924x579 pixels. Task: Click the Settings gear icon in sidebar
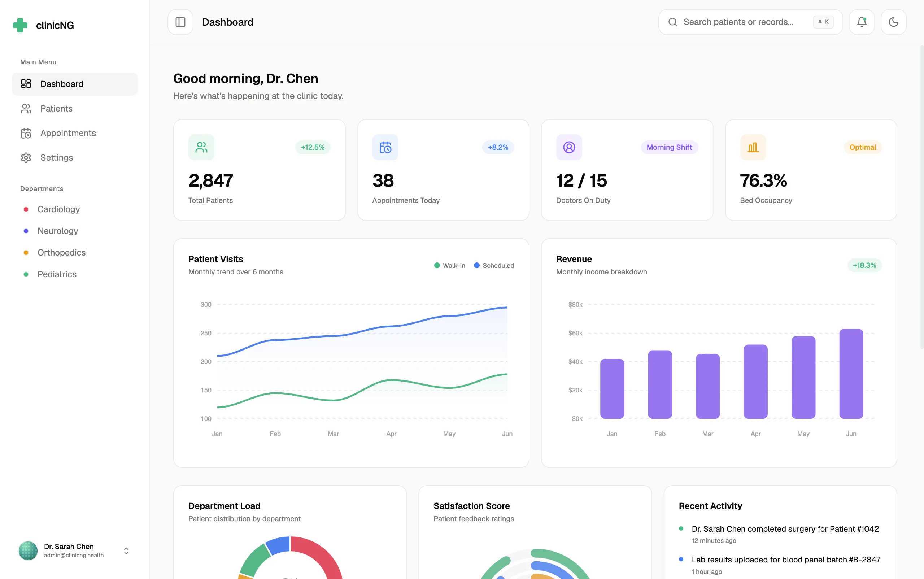(26, 157)
